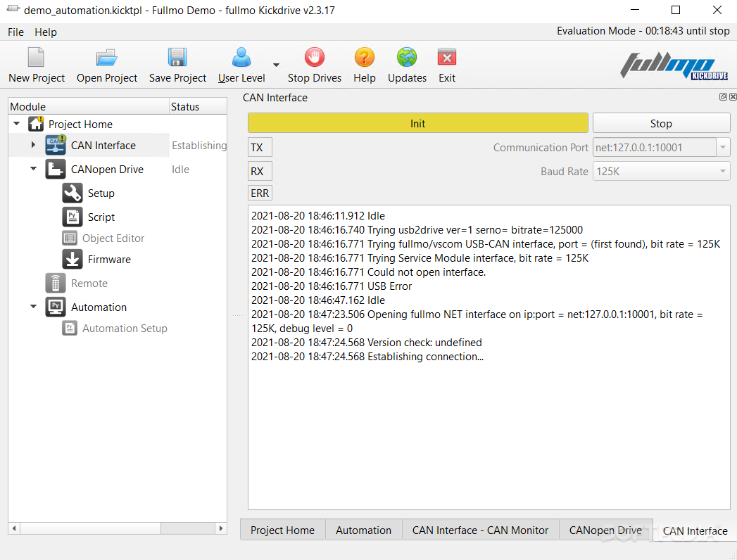This screenshot has height=560, width=737.
Task: Click the Save Project floppy icon
Action: click(177, 58)
